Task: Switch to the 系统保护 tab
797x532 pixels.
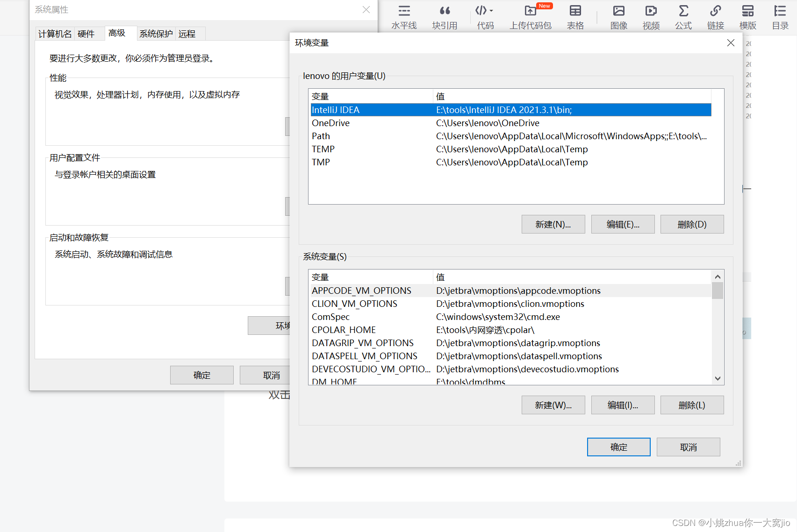Action: pyautogui.click(x=156, y=33)
